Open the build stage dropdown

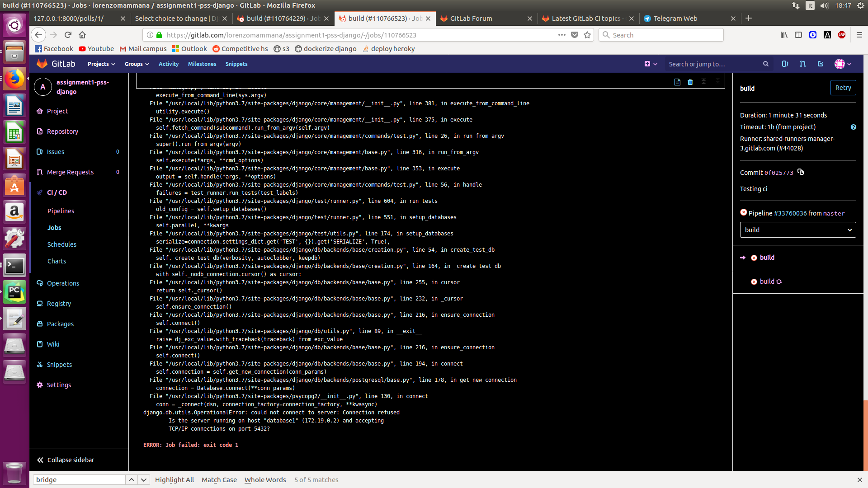tap(797, 230)
